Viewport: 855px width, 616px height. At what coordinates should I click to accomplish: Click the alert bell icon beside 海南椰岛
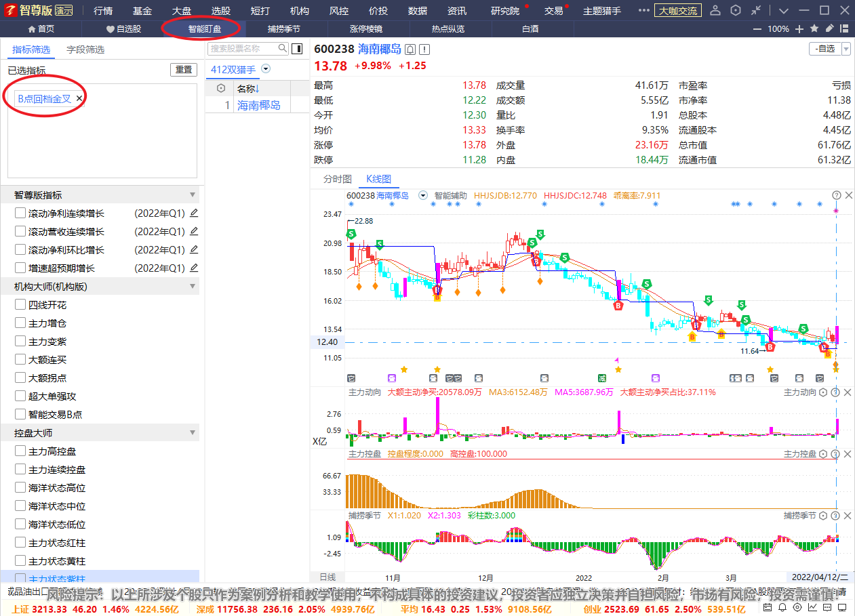(x=410, y=49)
